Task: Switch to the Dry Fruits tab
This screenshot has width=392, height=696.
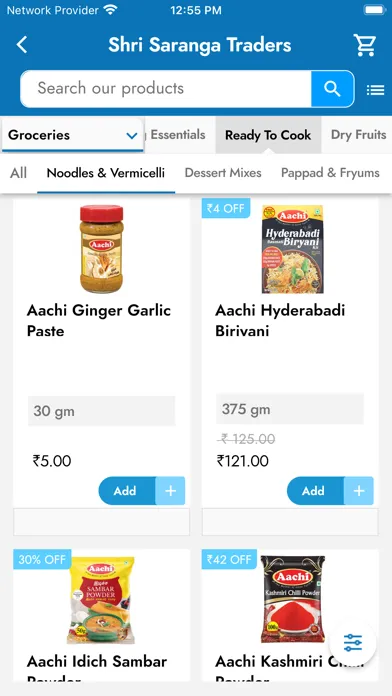Action: coord(358,135)
